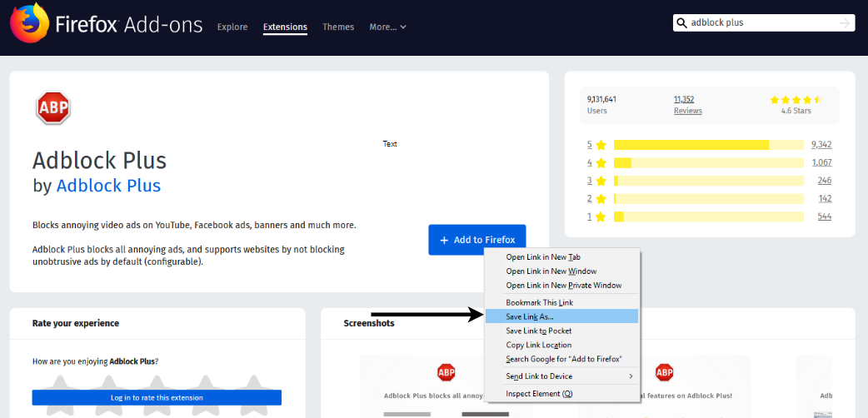The width and height of the screenshot is (868, 418).
Task: Click the one-star rating bar
Action: coord(709,216)
